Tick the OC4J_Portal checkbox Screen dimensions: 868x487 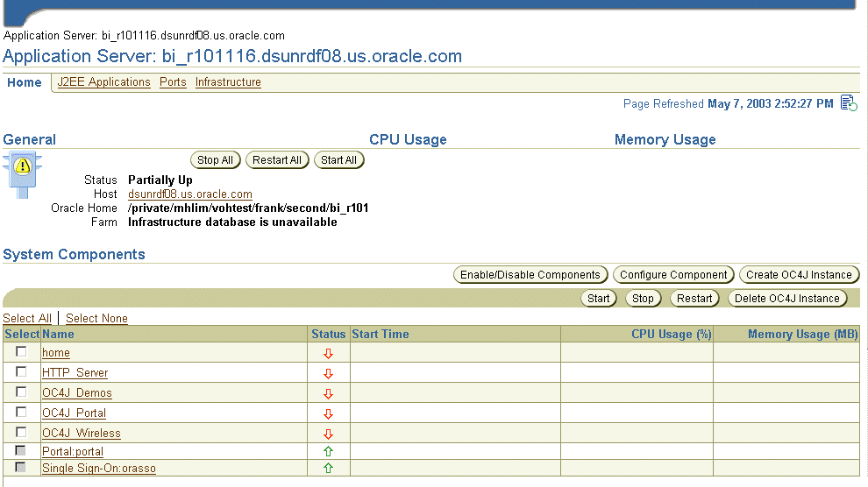coord(21,412)
